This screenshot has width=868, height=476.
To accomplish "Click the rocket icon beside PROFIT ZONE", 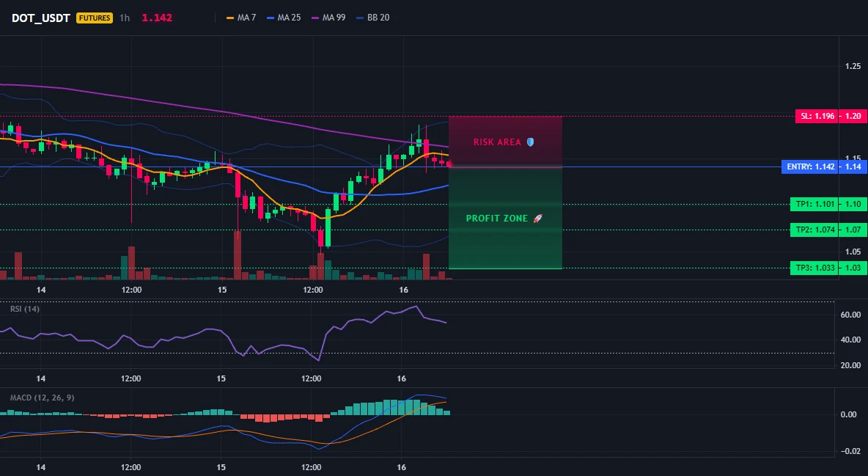I will [537, 219].
